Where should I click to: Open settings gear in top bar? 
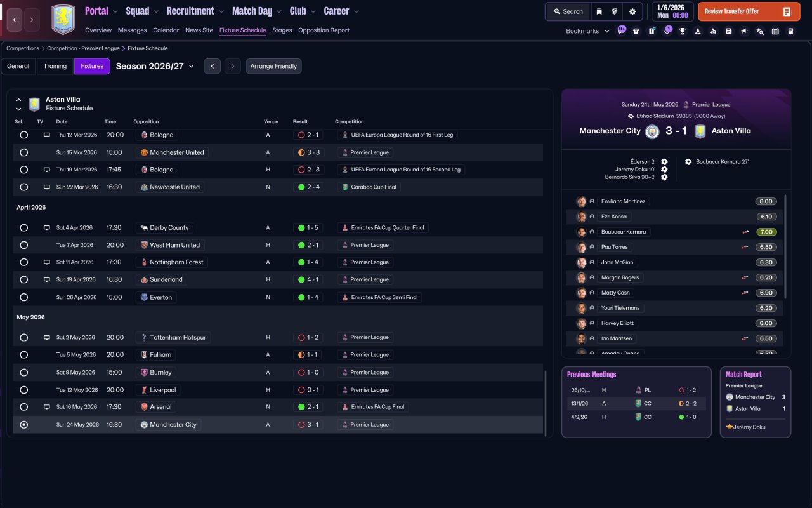click(632, 11)
